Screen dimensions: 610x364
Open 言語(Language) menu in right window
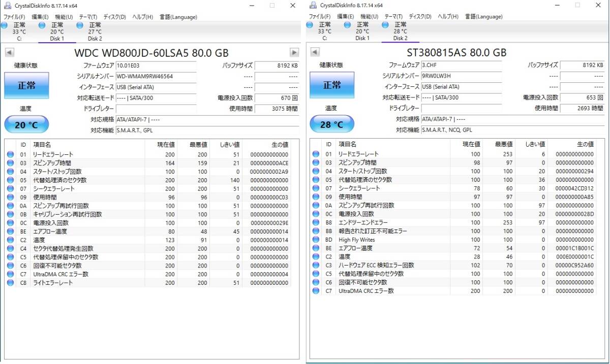483,17
